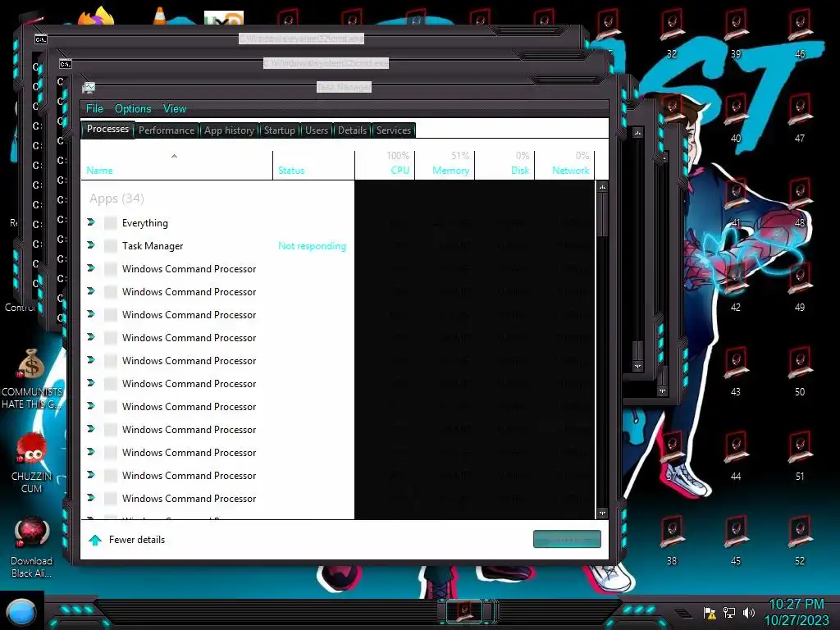Viewport: 840px width, 630px height.
Task: Open desktop icon labeled 49
Action: pos(800,286)
